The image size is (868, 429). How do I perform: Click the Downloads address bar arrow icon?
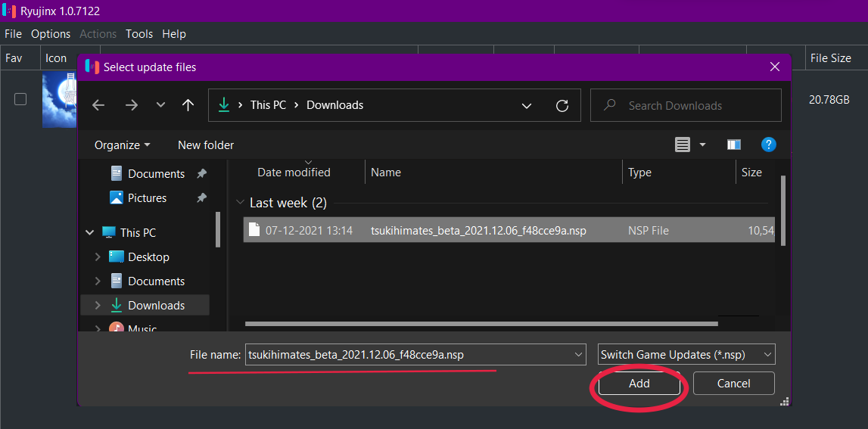(224, 104)
